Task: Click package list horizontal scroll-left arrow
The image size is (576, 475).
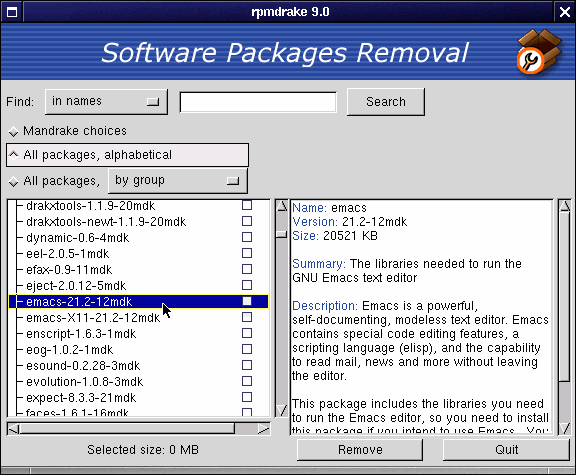Action: point(14,429)
